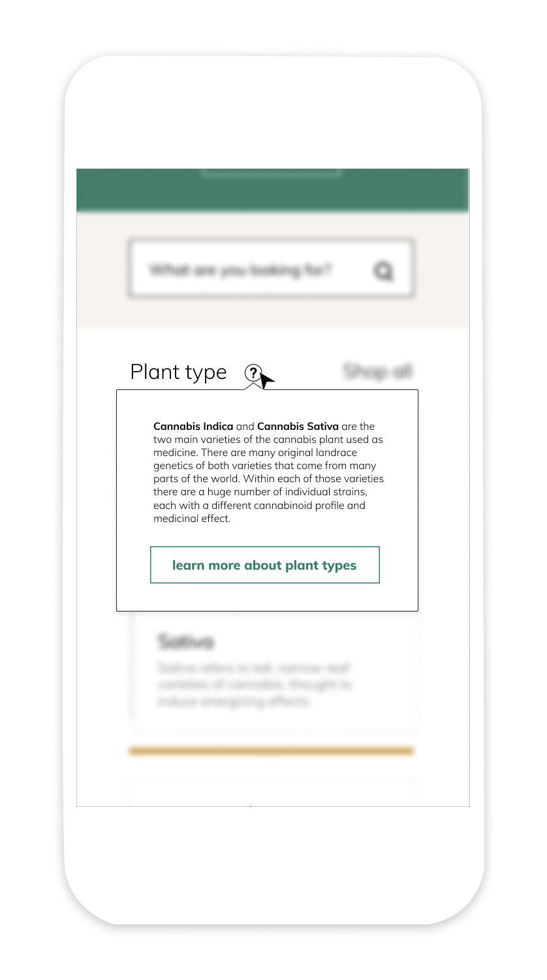Open the learn more about plant types button
Viewport: 547px width, 980px height.
pyautogui.click(x=265, y=565)
